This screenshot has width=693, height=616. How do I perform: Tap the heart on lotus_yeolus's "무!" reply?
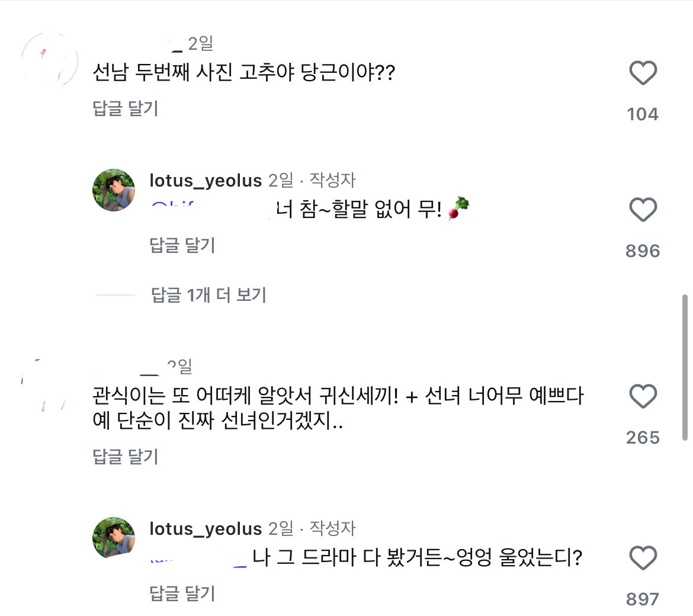click(643, 210)
